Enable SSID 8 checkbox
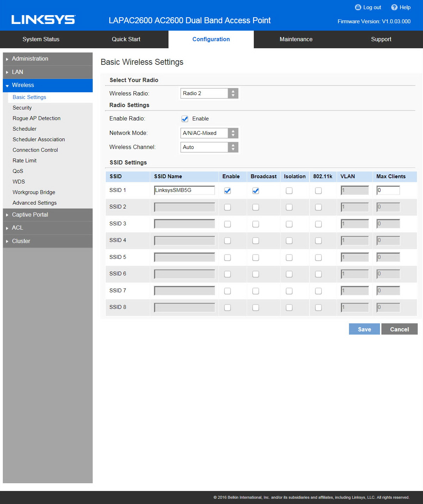 [x=227, y=307]
